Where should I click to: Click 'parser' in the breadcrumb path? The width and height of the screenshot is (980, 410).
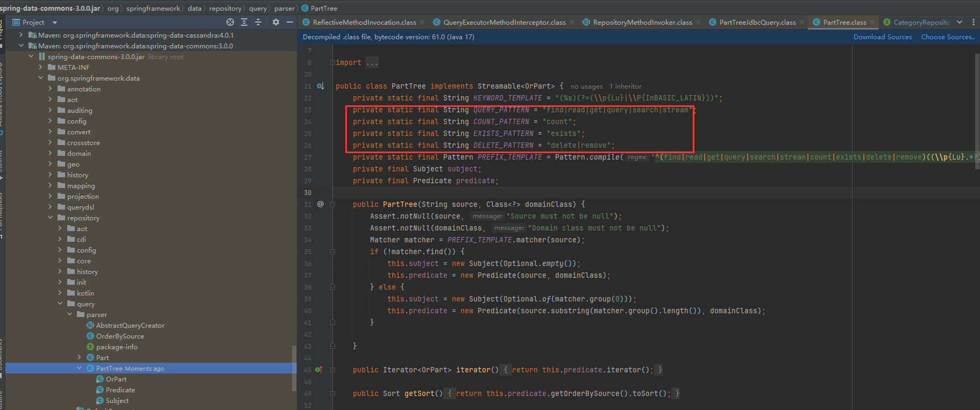click(x=285, y=9)
